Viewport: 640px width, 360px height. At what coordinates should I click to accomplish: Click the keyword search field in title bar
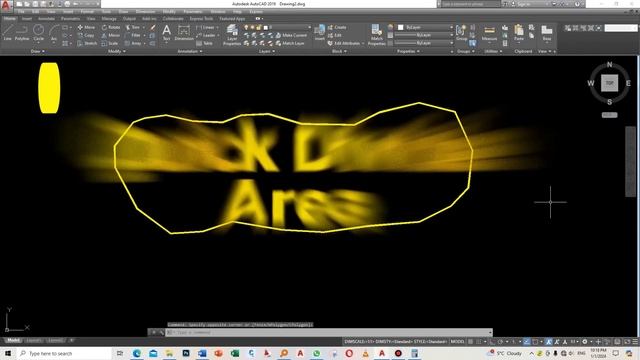tap(471, 4)
